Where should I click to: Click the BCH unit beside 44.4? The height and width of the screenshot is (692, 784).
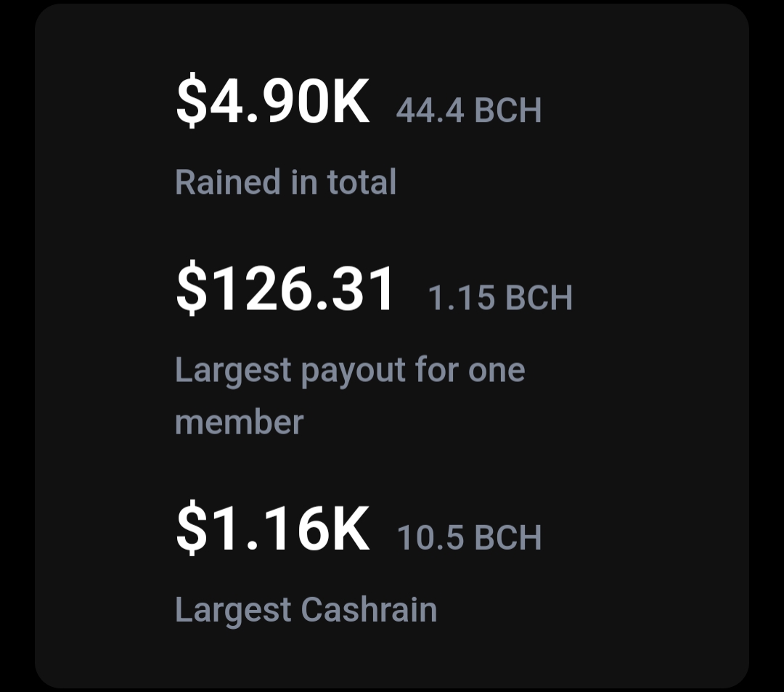point(507,110)
